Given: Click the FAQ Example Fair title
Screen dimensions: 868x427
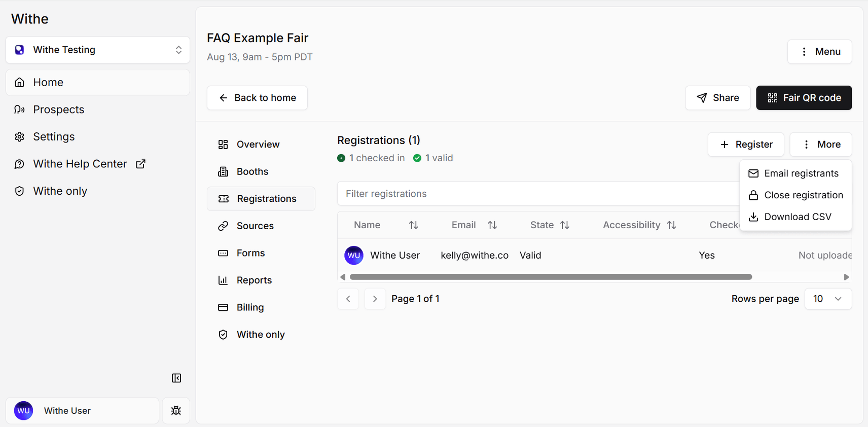Looking at the screenshot, I should pos(258,38).
